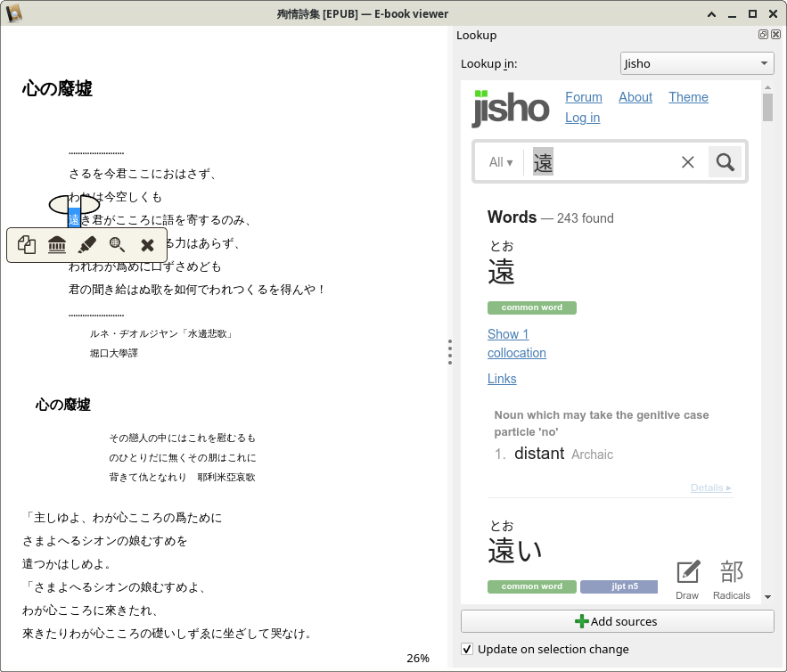The width and height of the screenshot is (787, 672).
Task: Open the Links link under 遠
Action: tap(502, 379)
